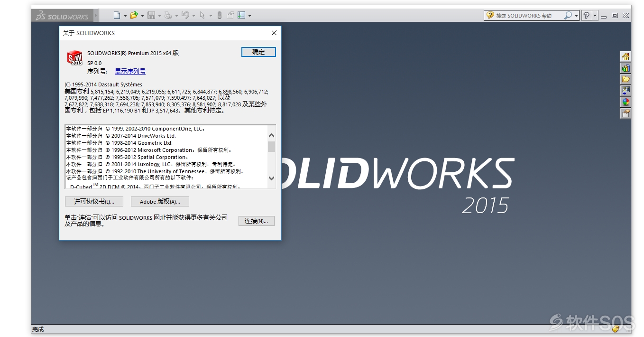
Task: Expand the Help menu dropdown arrow
Action: [x=595, y=16]
